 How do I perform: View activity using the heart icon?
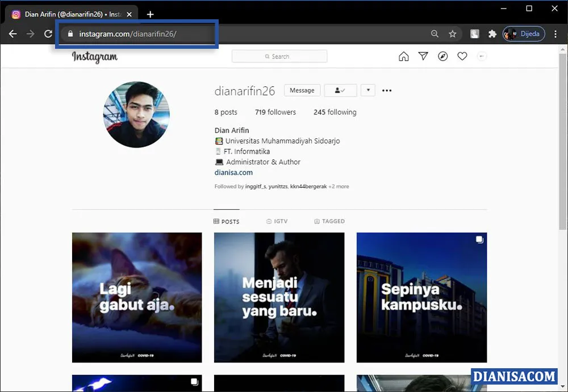coord(462,56)
